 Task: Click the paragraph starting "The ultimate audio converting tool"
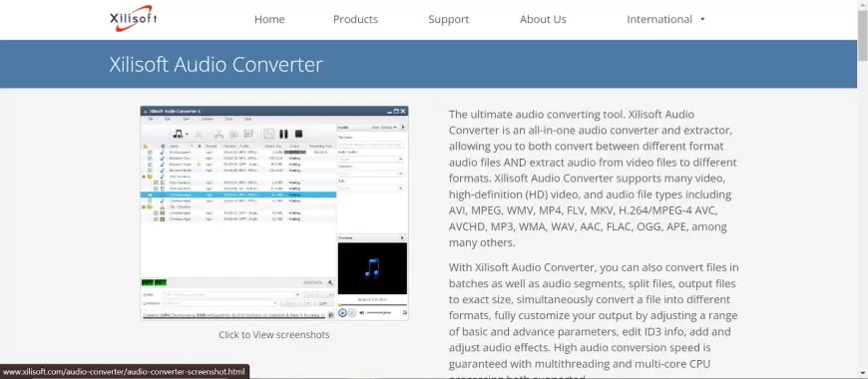[593, 179]
